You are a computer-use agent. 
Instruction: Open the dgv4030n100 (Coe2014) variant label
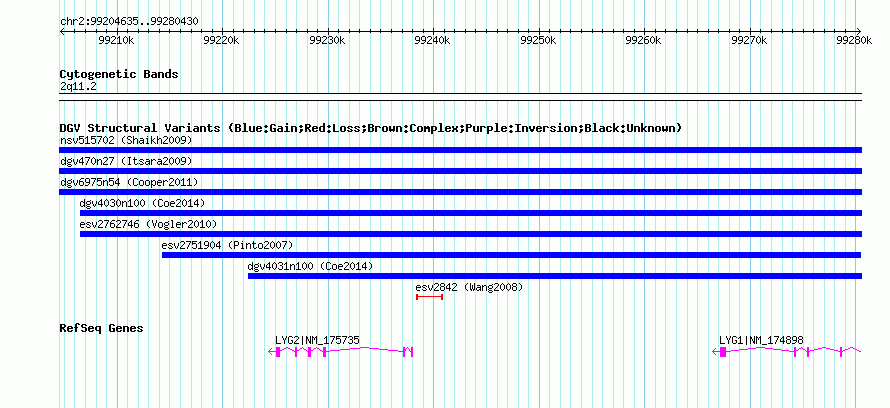coord(142,203)
